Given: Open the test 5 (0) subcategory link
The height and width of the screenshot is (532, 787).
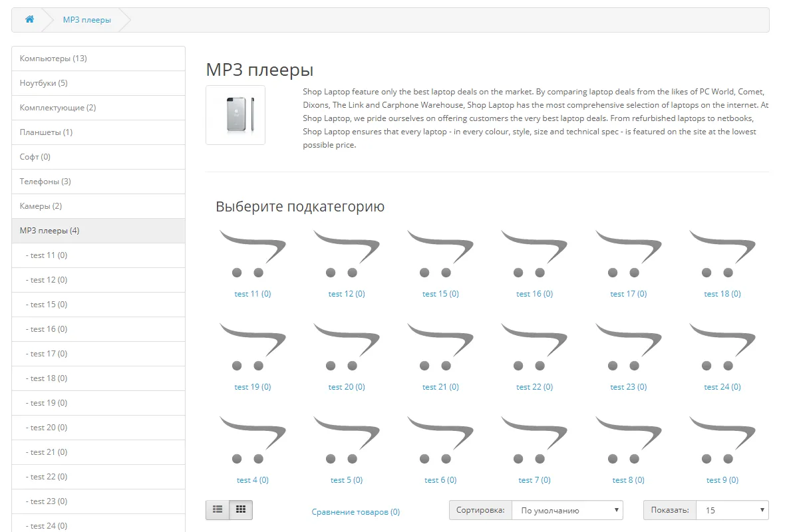Looking at the screenshot, I should point(347,480).
